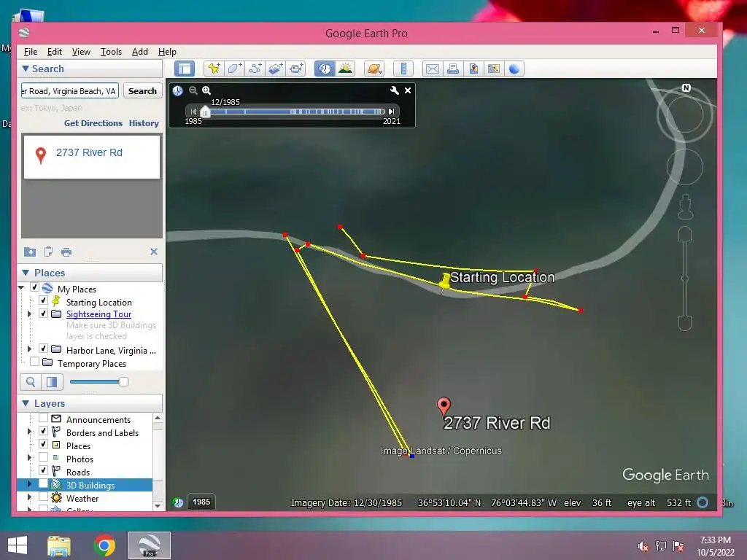747x560 pixels.
Task: Enable the Announcements layer checkbox
Action: click(43, 418)
